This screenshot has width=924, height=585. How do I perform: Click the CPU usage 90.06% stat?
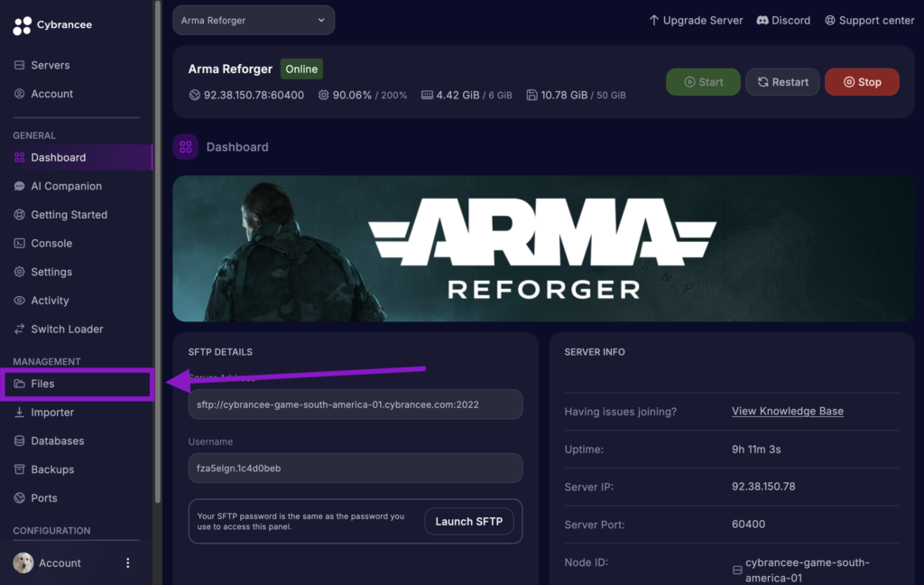click(363, 95)
